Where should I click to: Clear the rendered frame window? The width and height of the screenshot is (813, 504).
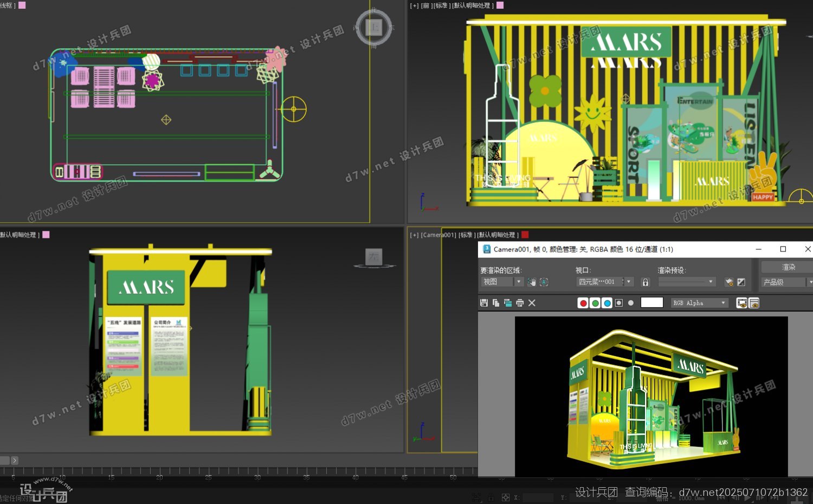click(x=532, y=303)
